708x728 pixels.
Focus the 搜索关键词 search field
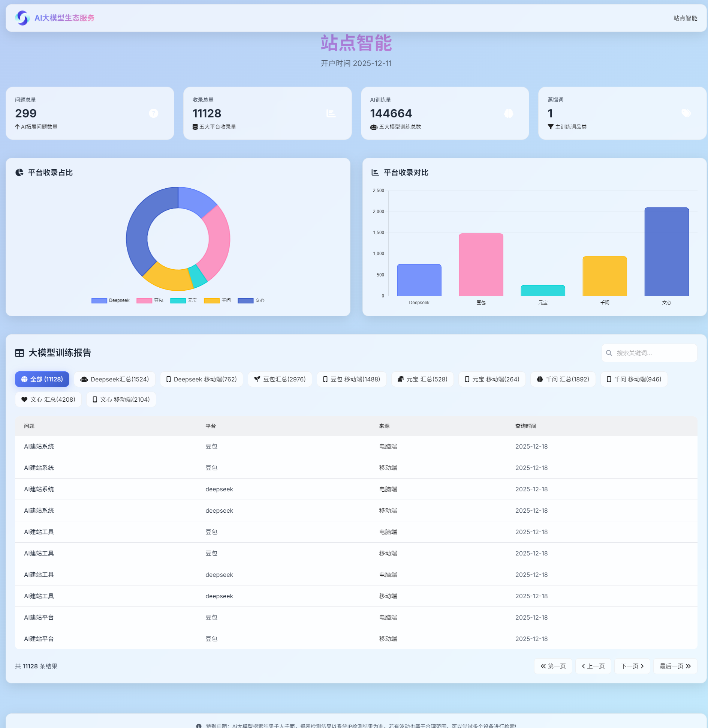pyautogui.click(x=650, y=353)
